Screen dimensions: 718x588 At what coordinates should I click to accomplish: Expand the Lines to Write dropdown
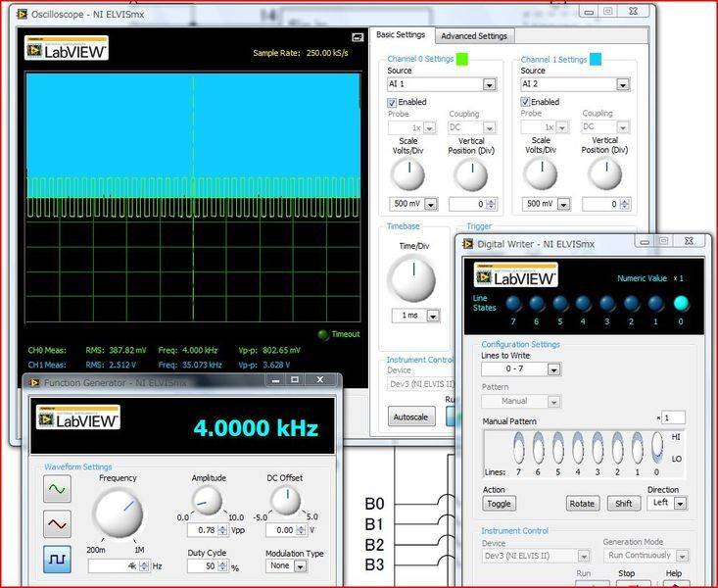click(554, 369)
